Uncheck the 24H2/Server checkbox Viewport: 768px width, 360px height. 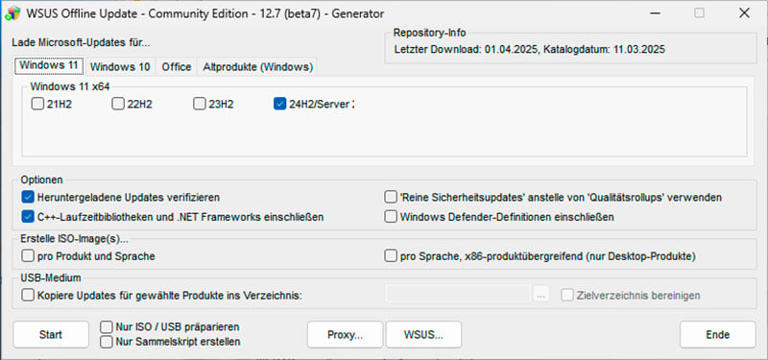pyautogui.click(x=280, y=104)
